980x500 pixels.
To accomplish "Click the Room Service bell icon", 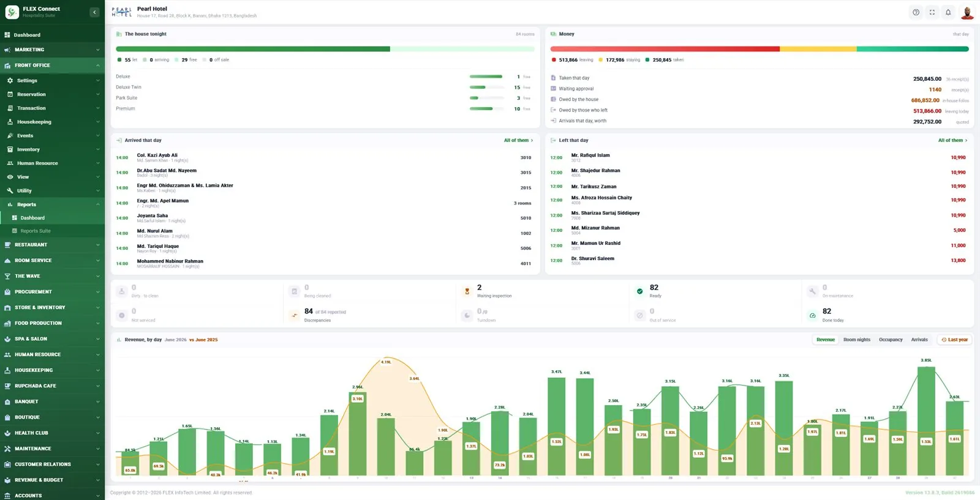I will point(7,261).
